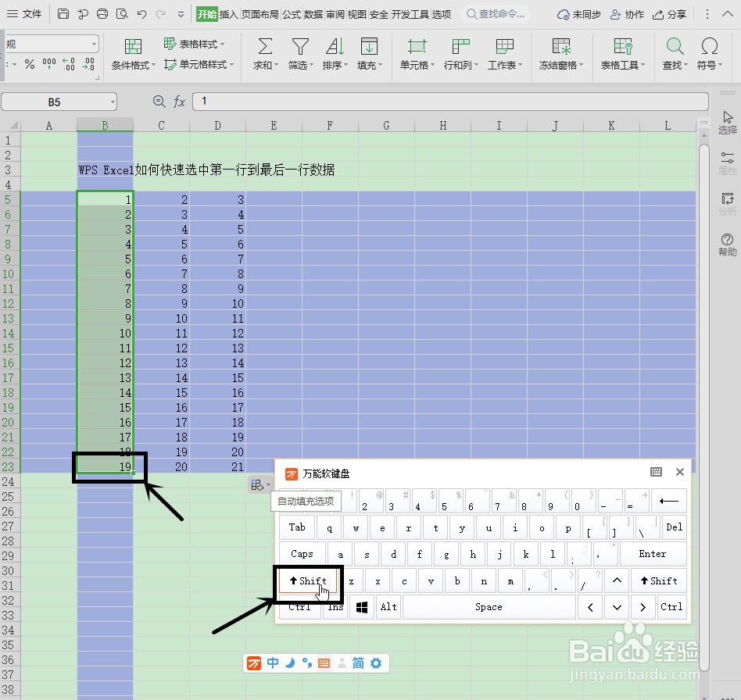Screen dimensions: 741x700
Task: Toggle the Caps key on soft keyboard
Action: 302,554
